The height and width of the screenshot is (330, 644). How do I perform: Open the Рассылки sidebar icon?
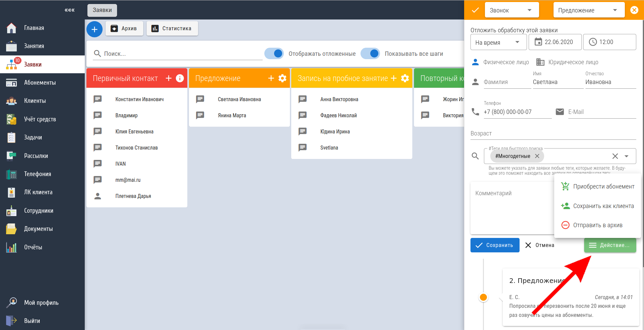[x=11, y=156]
